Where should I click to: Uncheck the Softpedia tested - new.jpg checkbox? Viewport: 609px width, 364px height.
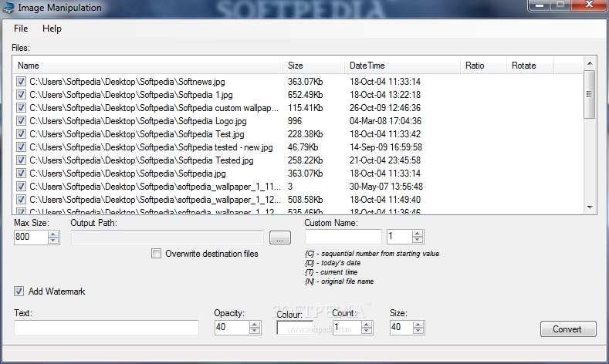tap(21, 147)
